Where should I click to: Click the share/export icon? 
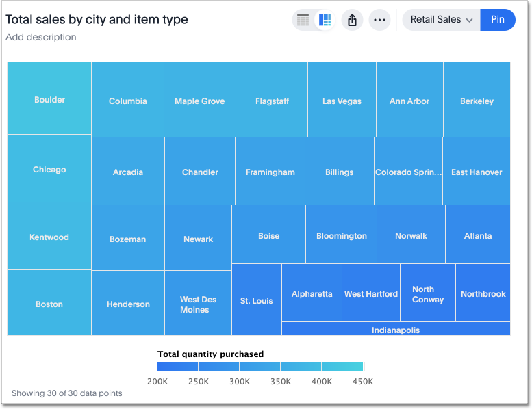[353, 20]
